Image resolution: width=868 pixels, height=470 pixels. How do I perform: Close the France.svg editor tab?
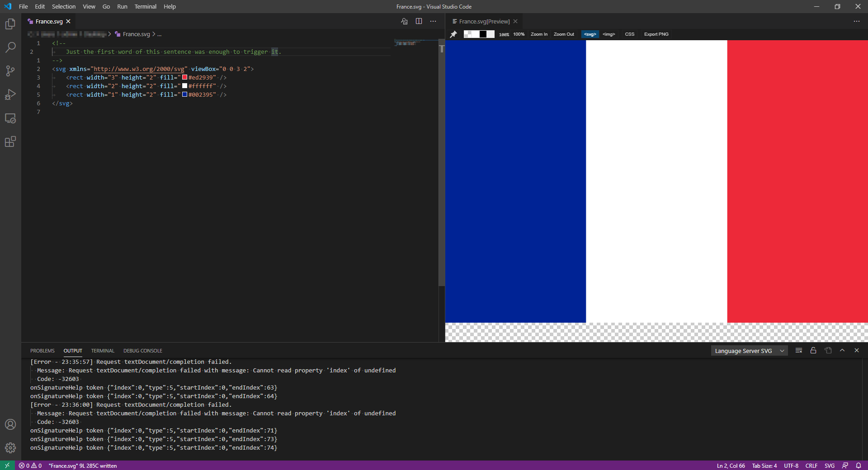[68, 21]
